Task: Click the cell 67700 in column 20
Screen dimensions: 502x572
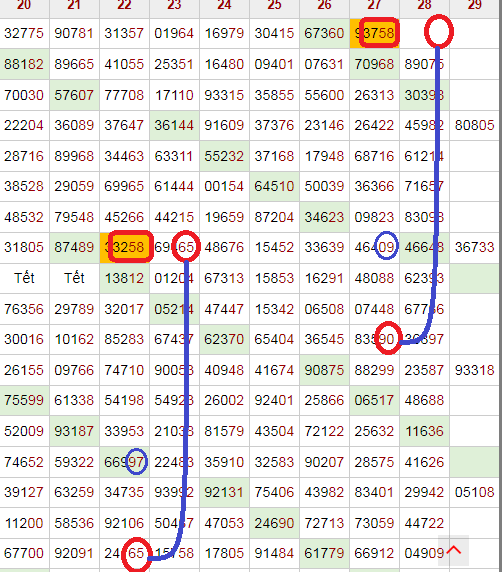Action: pos(24,553)
